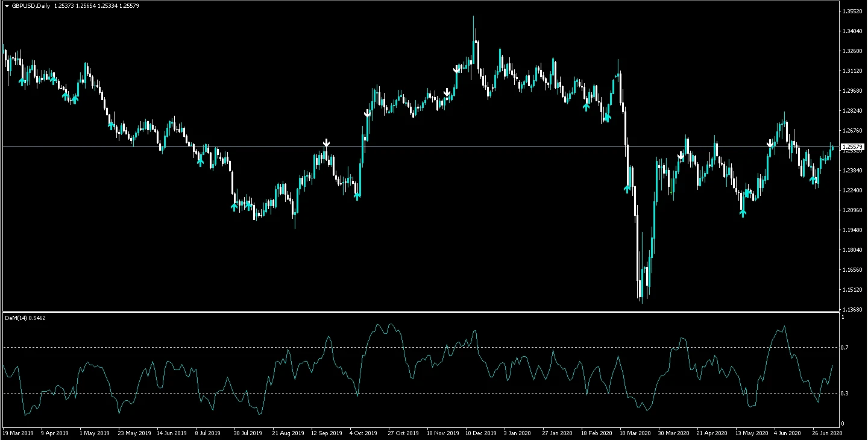Click the 1.35520 level on the price scale
The width and height of the screenshot is (868, 440).
(852, 11)
